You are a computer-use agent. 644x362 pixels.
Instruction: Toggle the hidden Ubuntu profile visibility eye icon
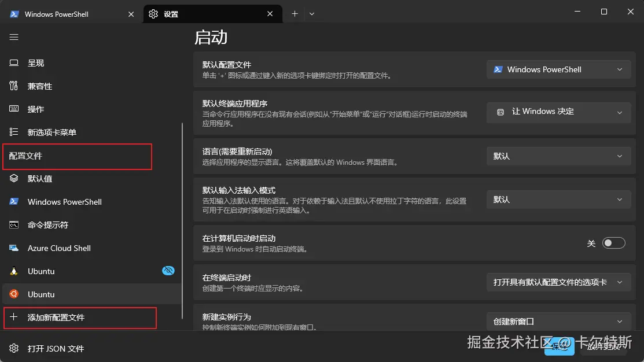coord(168,270)
